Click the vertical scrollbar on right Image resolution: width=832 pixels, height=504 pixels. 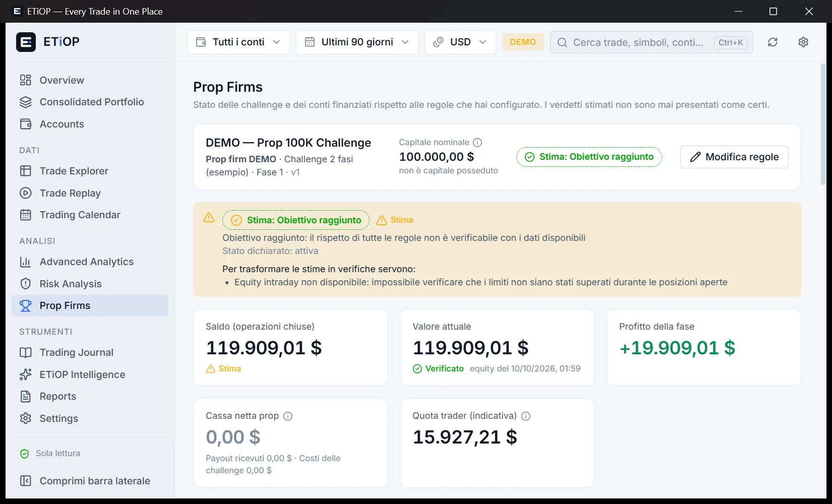coord(823,124)
